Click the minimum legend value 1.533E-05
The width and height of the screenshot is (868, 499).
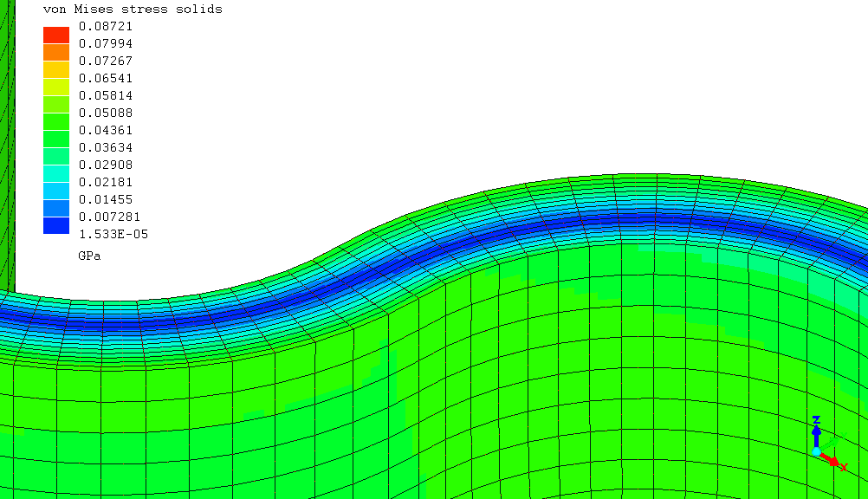coord(113,234)
